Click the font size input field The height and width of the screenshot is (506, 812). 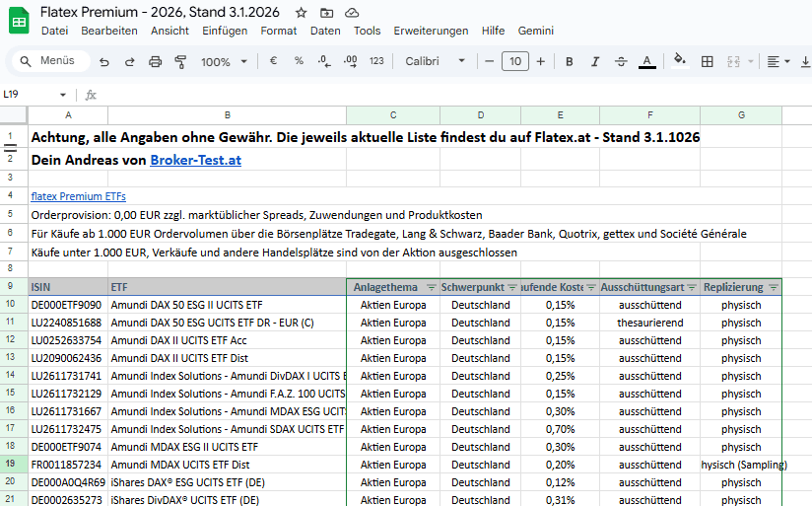514,61
